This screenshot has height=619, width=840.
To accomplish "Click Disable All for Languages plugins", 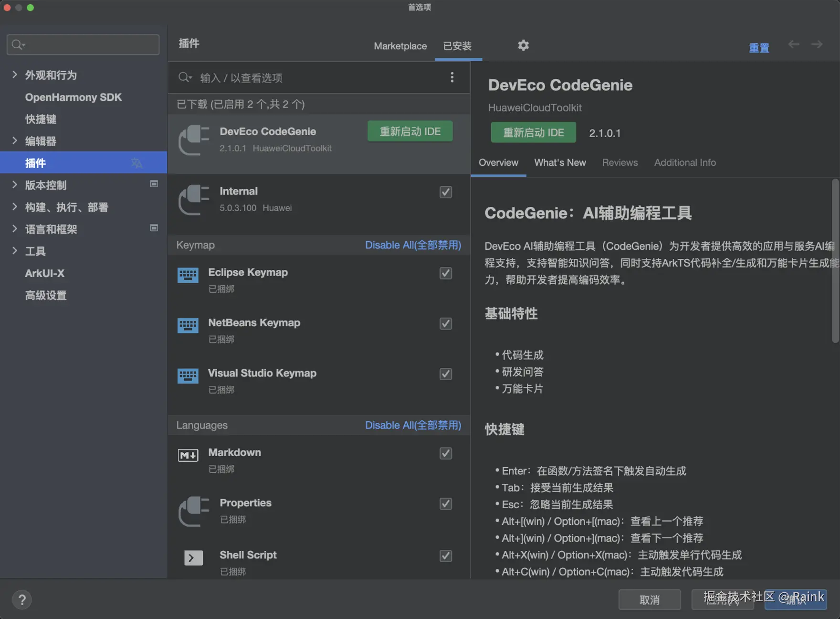I will point(413,425).
